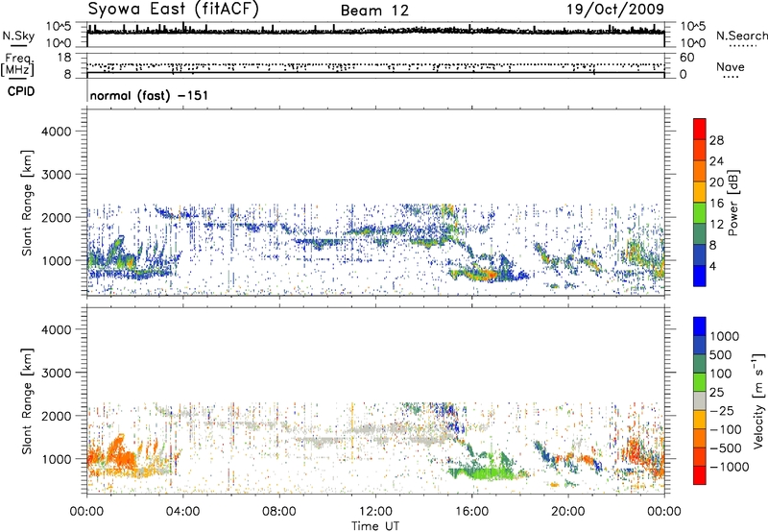Click the '-25' velocity colorbar value
Image resolution: width=768 pixels, height=532 pixels.
[x=722, y=410]
